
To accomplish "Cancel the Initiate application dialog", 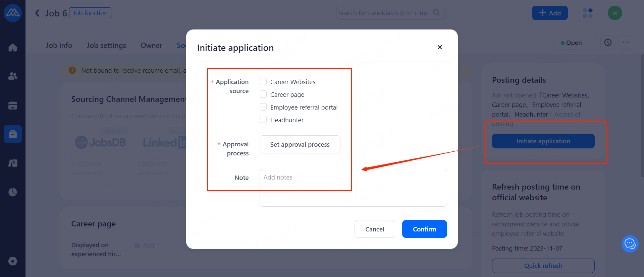I will click(x=375, y=229).
